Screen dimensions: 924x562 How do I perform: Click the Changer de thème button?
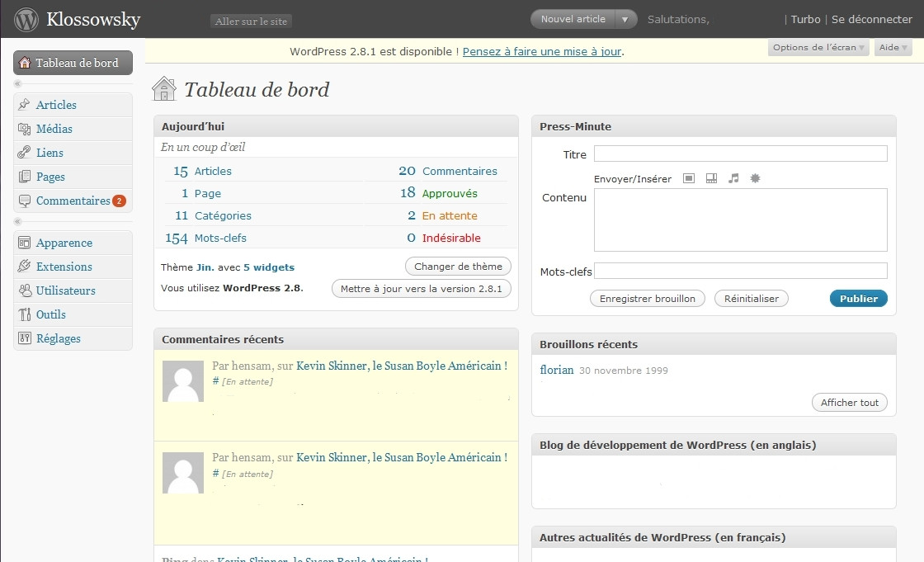[458, 267]
